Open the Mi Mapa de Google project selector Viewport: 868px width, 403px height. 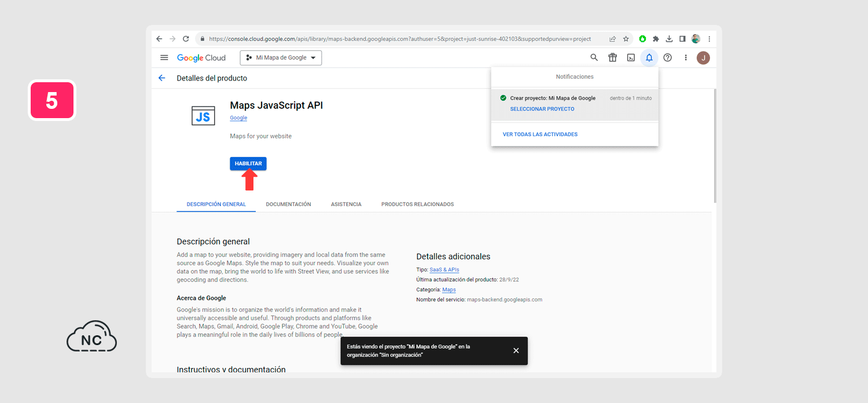(281, 58)
